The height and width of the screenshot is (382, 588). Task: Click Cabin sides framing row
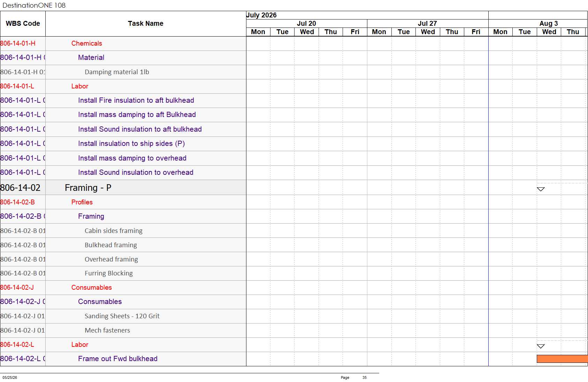coord(123,231)
